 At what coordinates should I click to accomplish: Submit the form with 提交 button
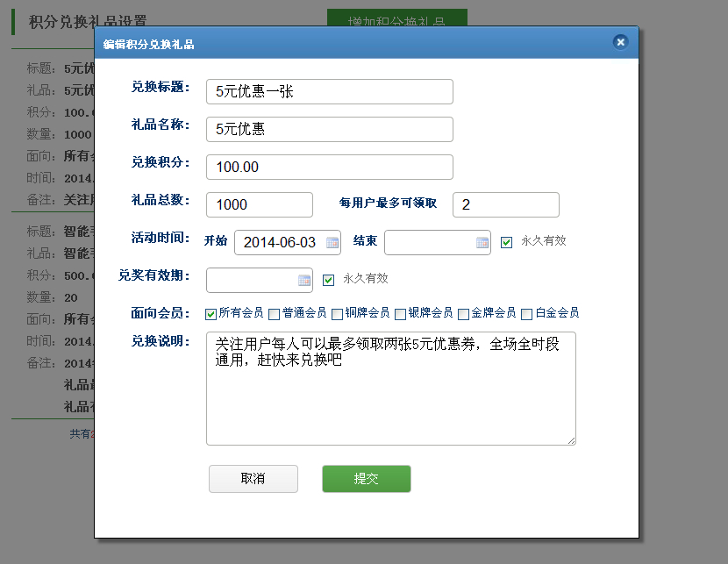(x=367, y=479)
